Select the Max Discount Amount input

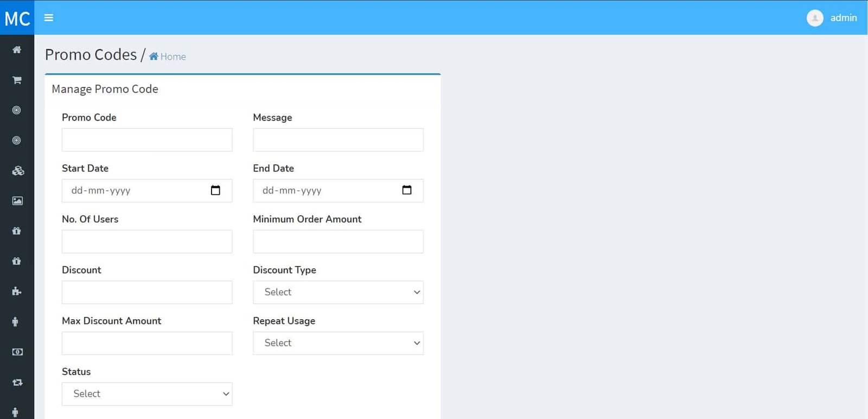coord(147,344)
